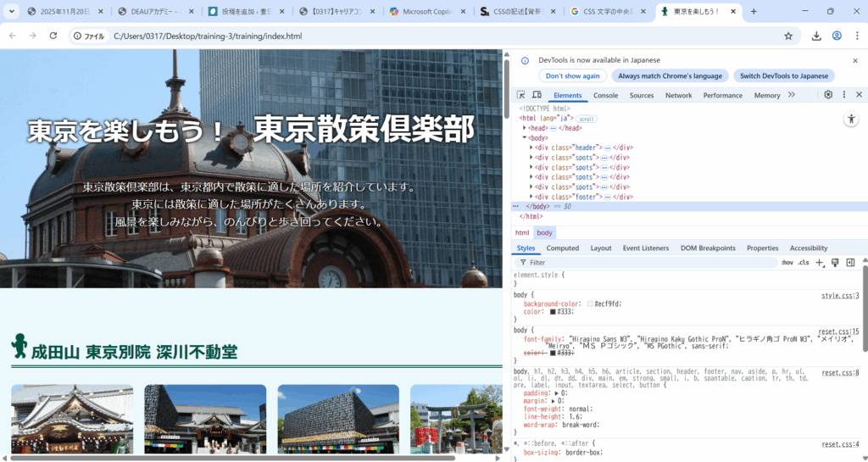Dismiss the DevTools language notification bar
Image resolution: width=868 pixels, height=462 pixels.
click(854, 60)
